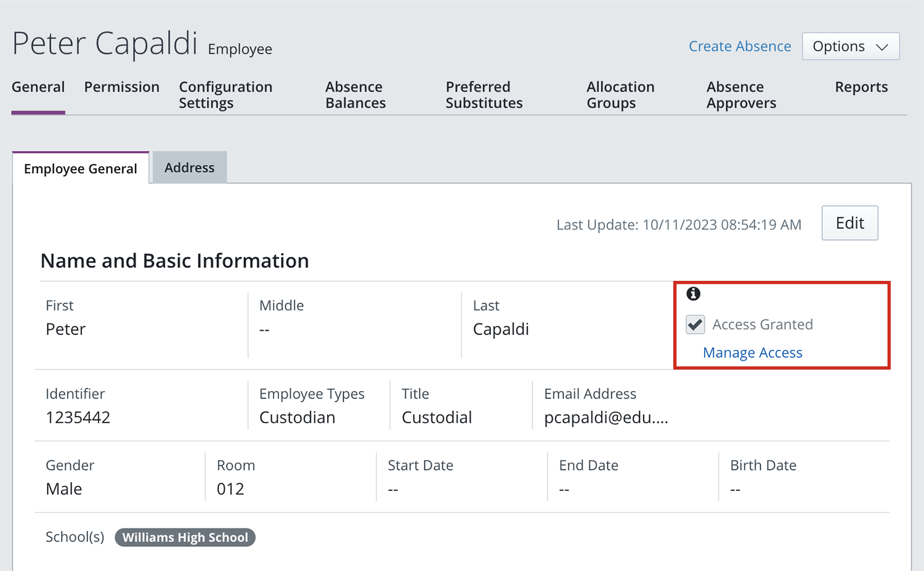
Task: Select the General tab
Action: 38,87
